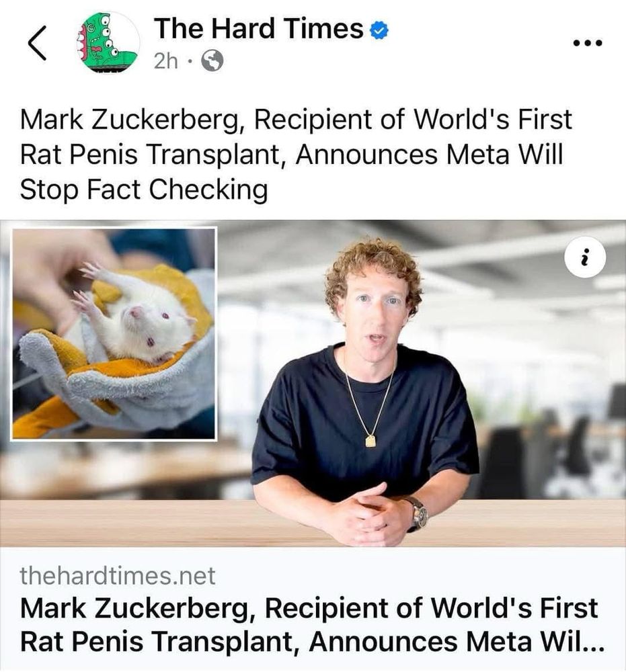
Task: Click the thehardtimes.net domain text
Action: click(118, 576)
